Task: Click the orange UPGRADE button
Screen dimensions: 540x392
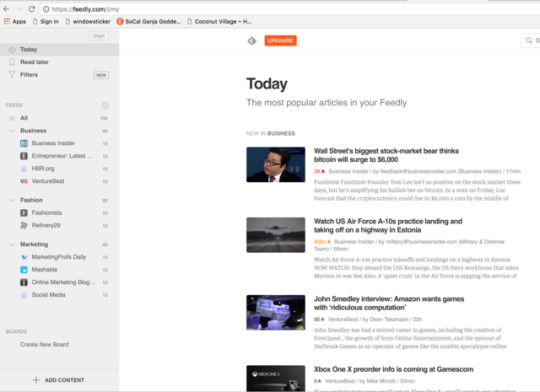Action: tap(280, 41)
